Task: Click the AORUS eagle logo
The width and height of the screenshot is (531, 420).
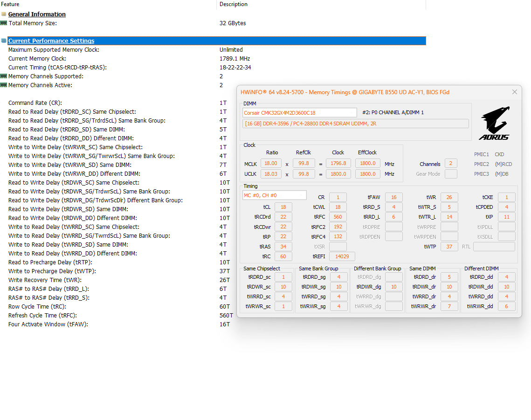Action: pos(495,123)
